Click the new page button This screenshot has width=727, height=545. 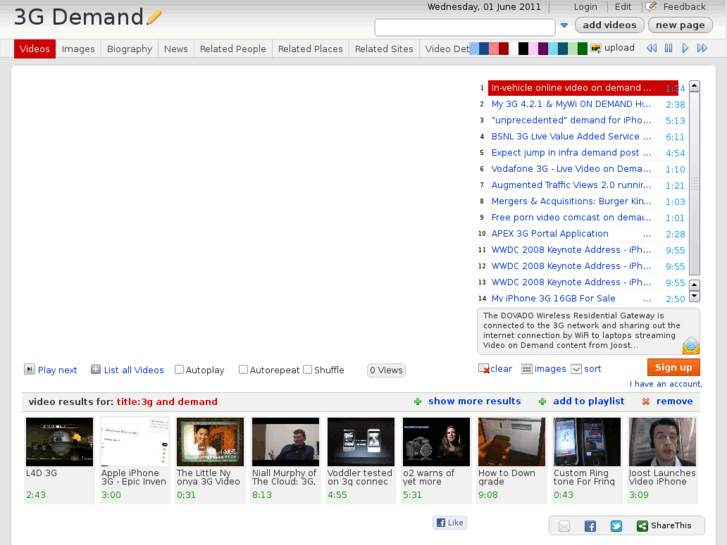(680, 25)
